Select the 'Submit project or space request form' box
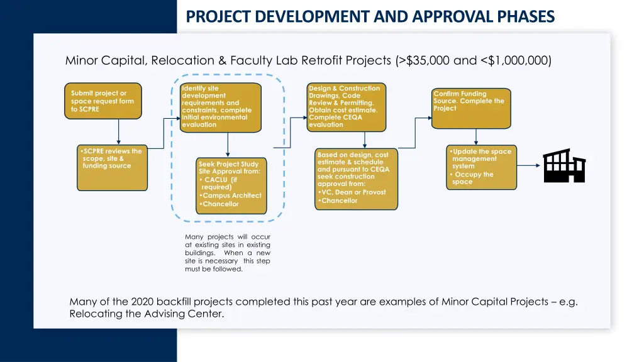The image size is (644, 362). click(x=103, y=101)
